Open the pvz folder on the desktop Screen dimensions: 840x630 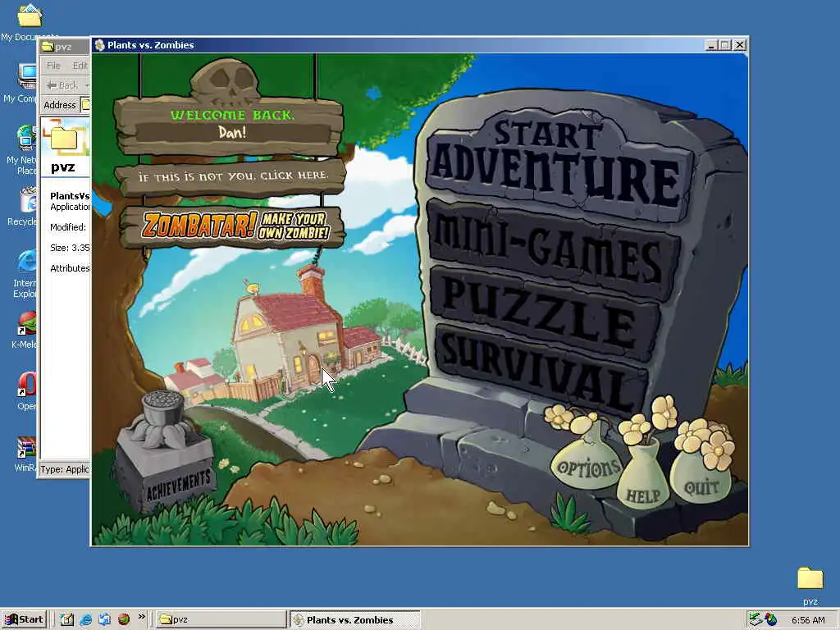pyautogui.click(x=810, y=585)
